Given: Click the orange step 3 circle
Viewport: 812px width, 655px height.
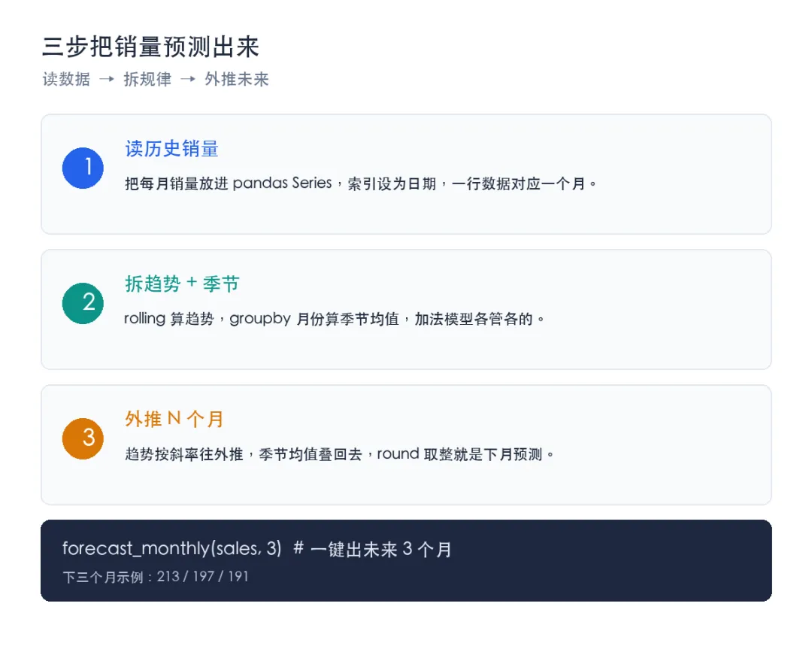Looking at the screenshot, I should 83,438.
